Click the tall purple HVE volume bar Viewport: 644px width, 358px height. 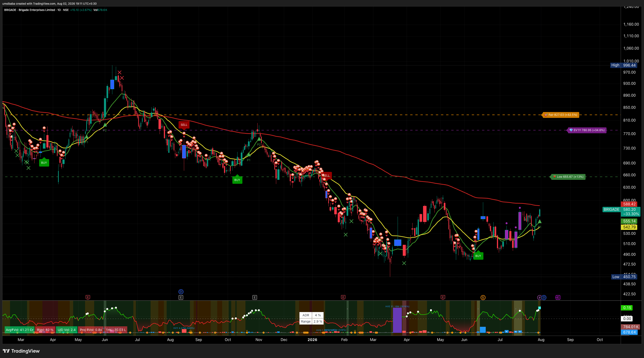pos(397,320)
